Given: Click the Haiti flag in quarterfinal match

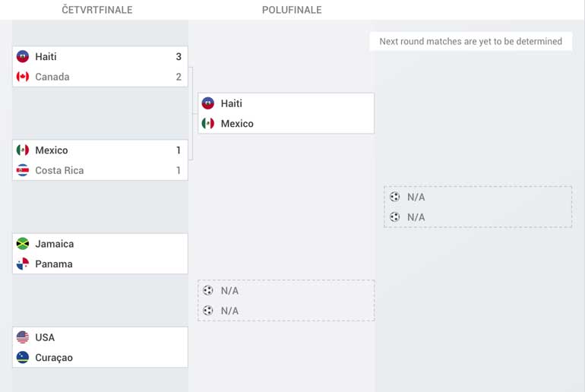Looking at the screenshot, I should (23, 56).
